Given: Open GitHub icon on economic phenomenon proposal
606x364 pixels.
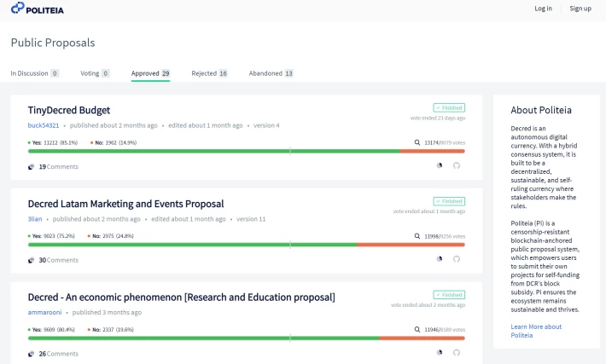Looking at the screenshot, I should click(x=456, y=352).
